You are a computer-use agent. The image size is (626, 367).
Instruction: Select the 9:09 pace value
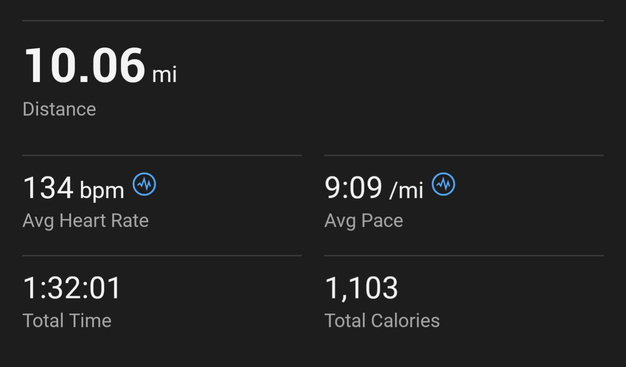[354, 188]
